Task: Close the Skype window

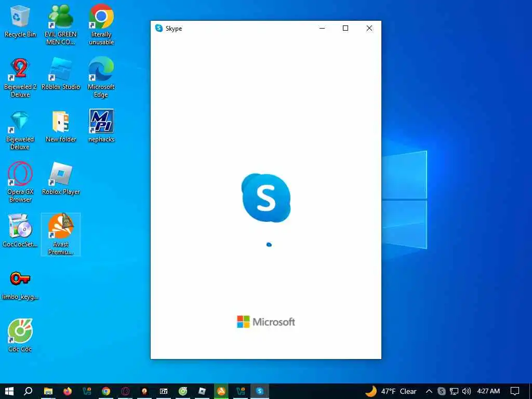Action: tap(369, 28)
